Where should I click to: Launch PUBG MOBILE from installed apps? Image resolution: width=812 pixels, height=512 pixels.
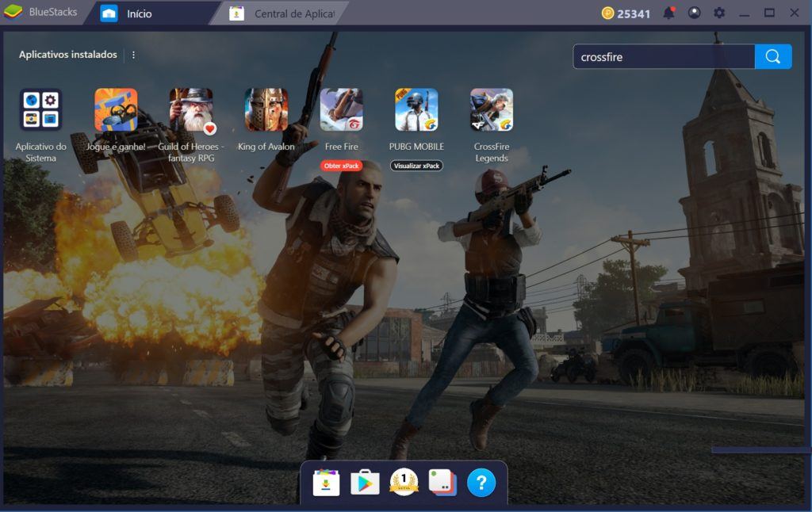416,111
